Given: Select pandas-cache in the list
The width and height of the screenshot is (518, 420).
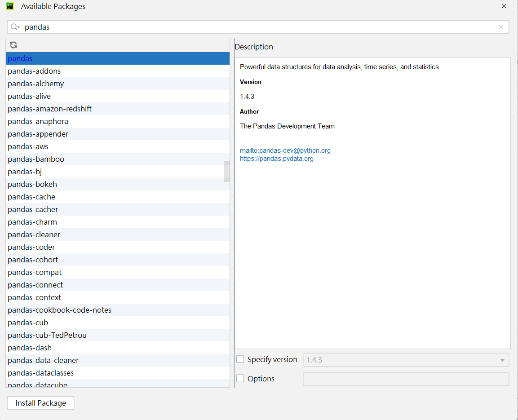Looking at the screenshot, I should coord(118,196).
